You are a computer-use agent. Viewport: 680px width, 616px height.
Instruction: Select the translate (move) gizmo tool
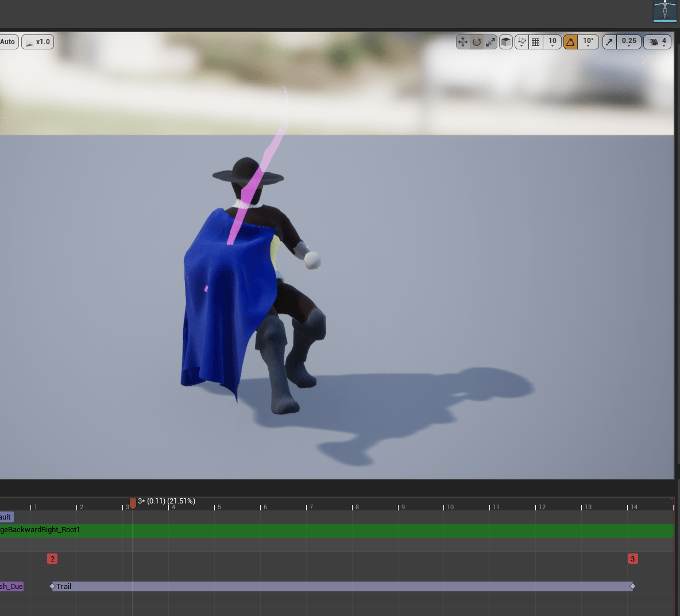463,42
